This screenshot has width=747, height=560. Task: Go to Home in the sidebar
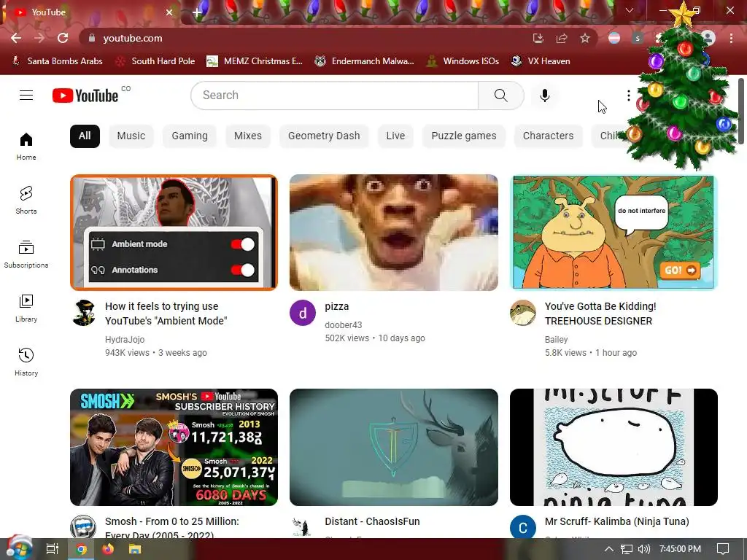click(x=26, y=146)
